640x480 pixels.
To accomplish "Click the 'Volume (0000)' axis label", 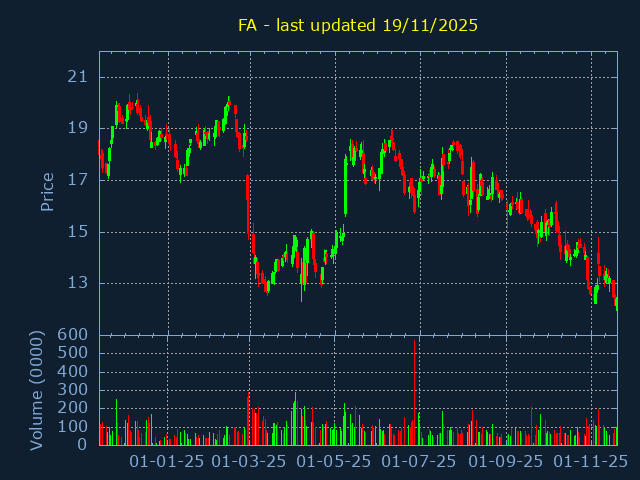I will point(37,389).
